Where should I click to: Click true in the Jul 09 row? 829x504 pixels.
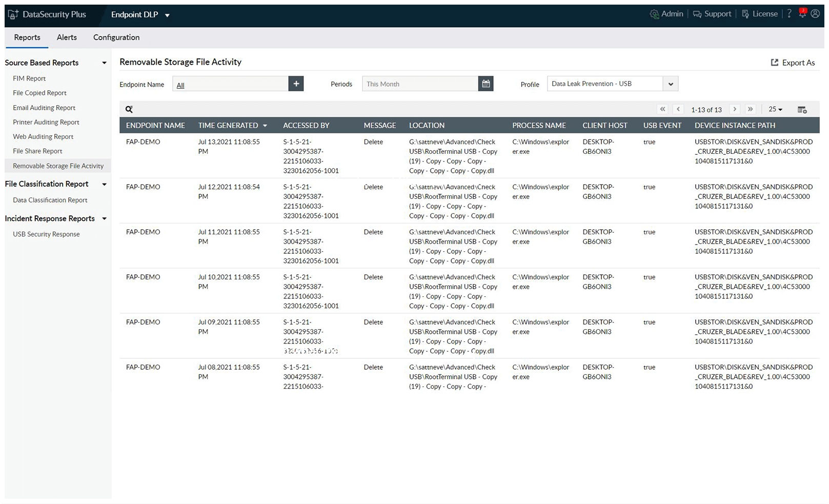click(649, 322)
